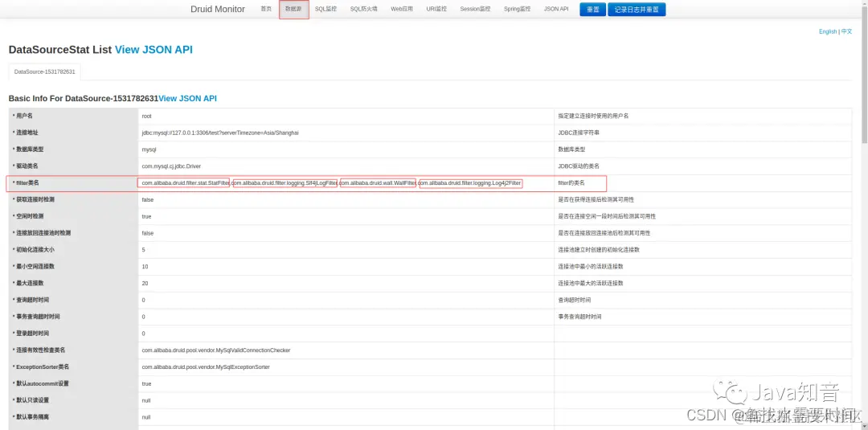Click the 用户名 row label
The image size is (868, 430).
click(x=24, y=117)
